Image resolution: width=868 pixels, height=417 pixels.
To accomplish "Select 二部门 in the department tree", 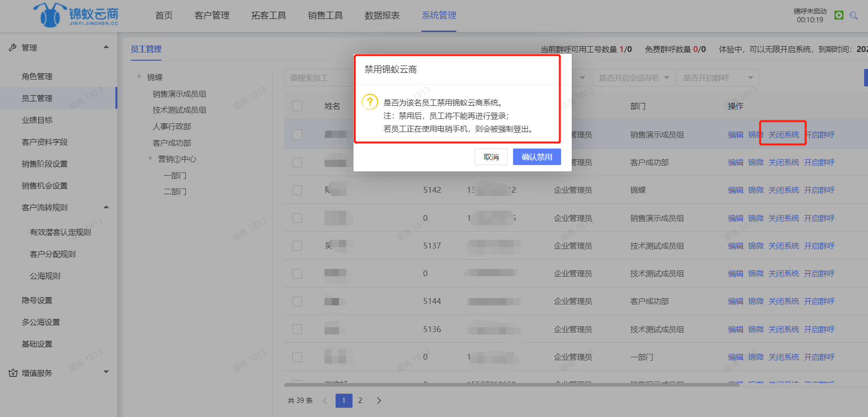I will tap(175, 191).
